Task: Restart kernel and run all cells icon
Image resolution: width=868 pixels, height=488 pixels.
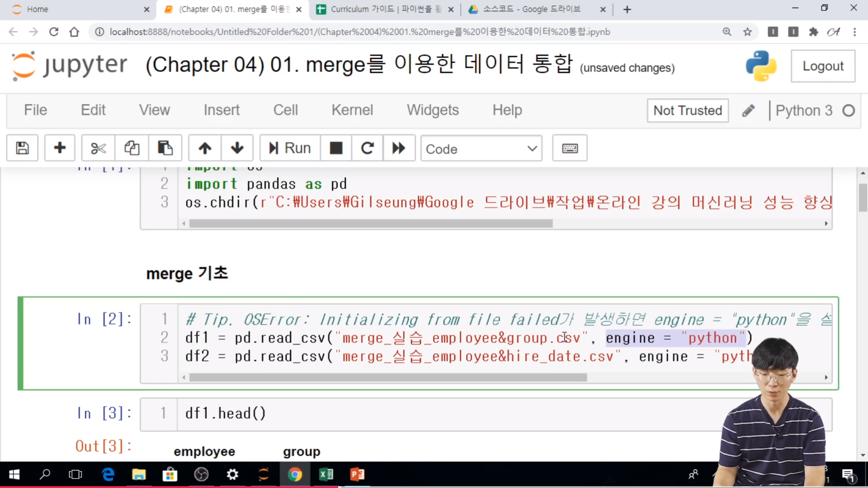Action: tap(399, 148)
